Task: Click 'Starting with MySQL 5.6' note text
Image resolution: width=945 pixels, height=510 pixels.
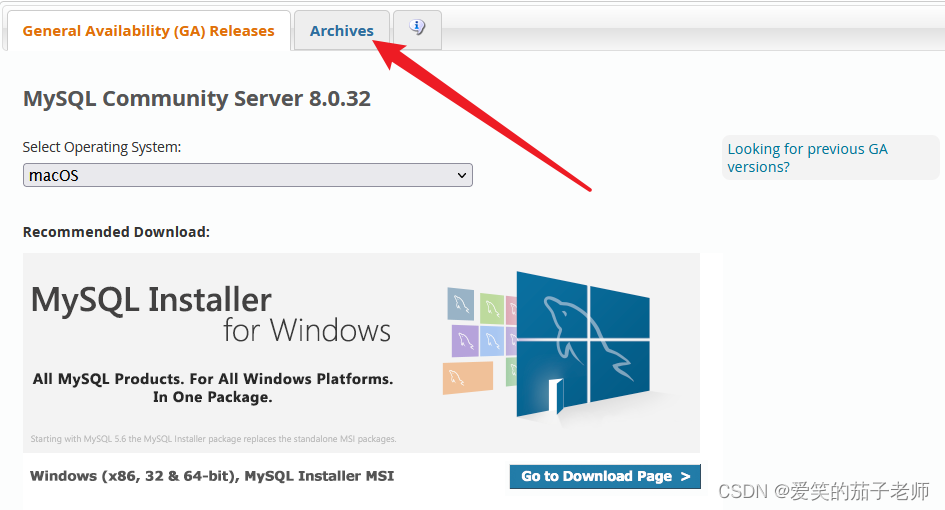Action: tap(213, 439)
